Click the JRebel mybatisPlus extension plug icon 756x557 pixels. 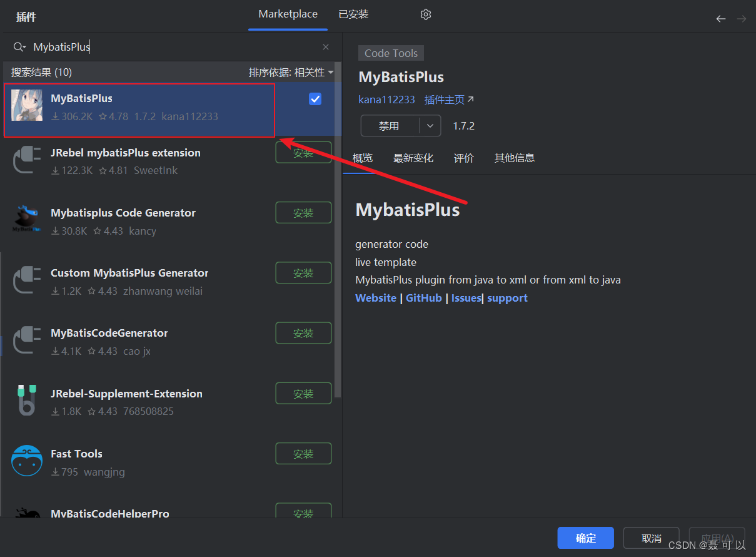coord(27,160)
